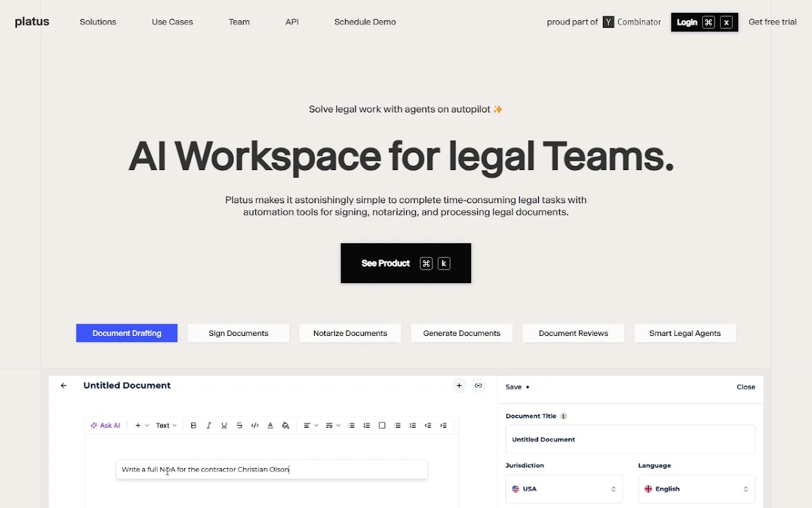The width and height of the screenshot is (812, 508).
Task: Click the Y Combinator logo icon
Action: pyautogui.click(x=608, y=22)
